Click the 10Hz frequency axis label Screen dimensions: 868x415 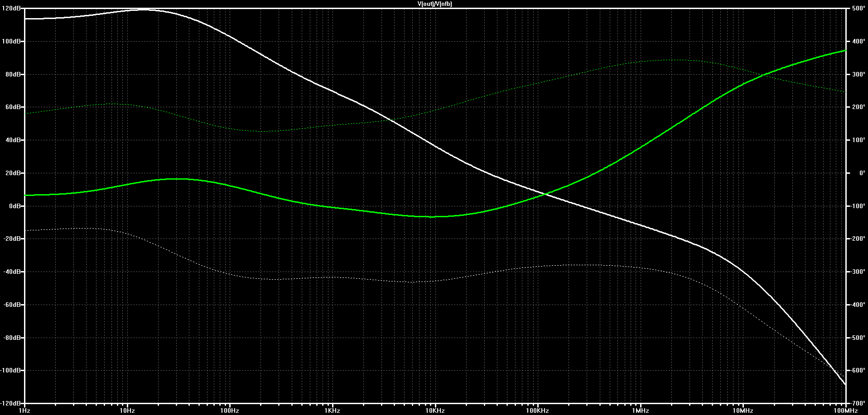pos(127,411)
